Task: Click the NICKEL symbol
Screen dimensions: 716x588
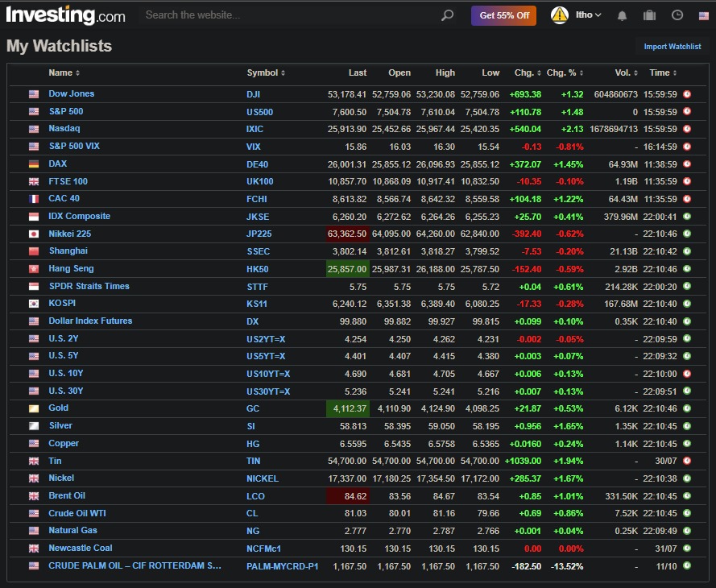Action: (262, 478)
